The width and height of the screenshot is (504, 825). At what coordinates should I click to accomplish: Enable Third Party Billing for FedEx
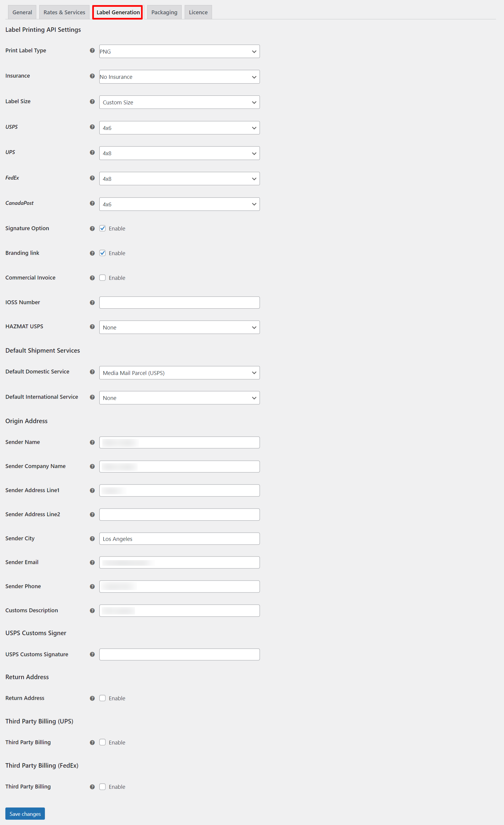pyautogui.click(x=103, y=787)
